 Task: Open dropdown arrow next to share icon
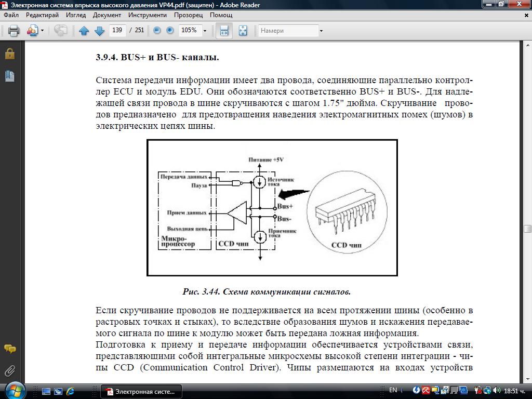coord(43,31)
